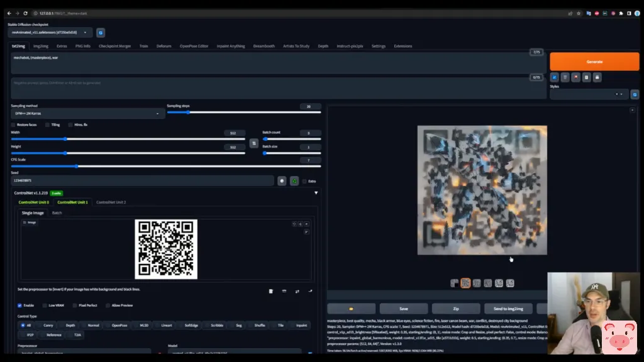Refresh the Styles list
The image size is (644, 362).
click(635, 94)
